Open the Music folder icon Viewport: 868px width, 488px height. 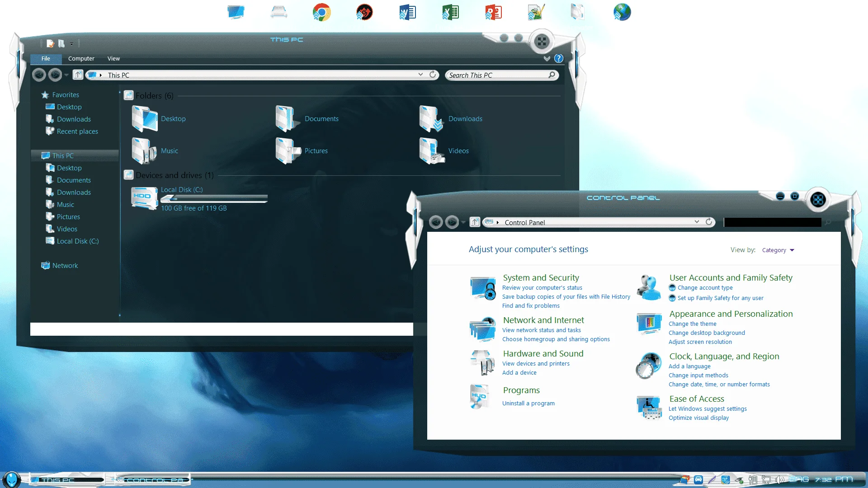(x=144, y=150)
